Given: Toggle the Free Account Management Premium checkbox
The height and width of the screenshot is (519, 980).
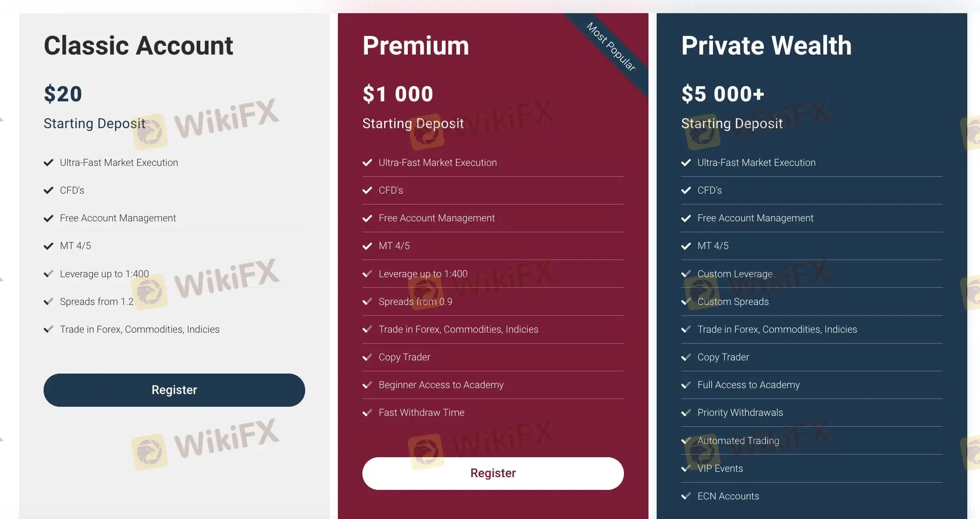Looking at the screenshot, I should click(367, 217).
